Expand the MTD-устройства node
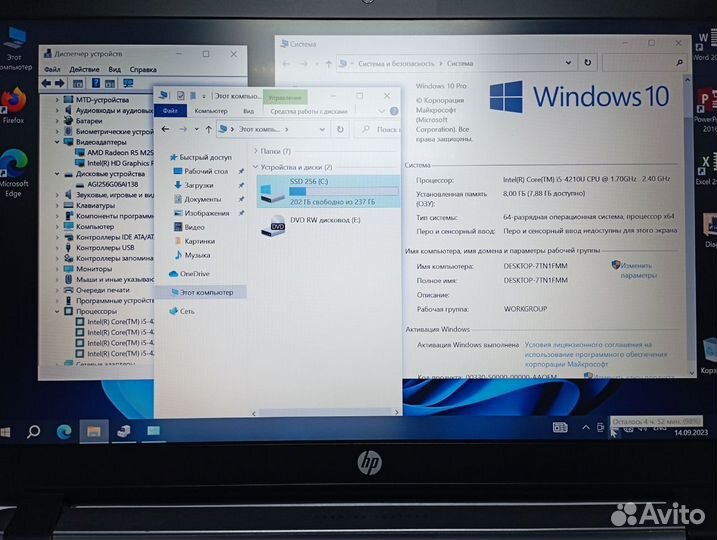Image resolution: width=717 pixels, height=540 pixels. point(57,99)
